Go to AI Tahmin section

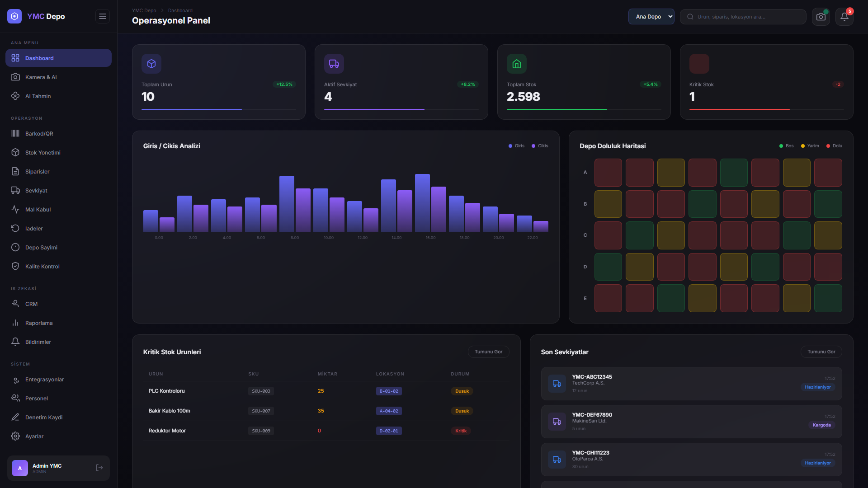click(x=58, y=96)
